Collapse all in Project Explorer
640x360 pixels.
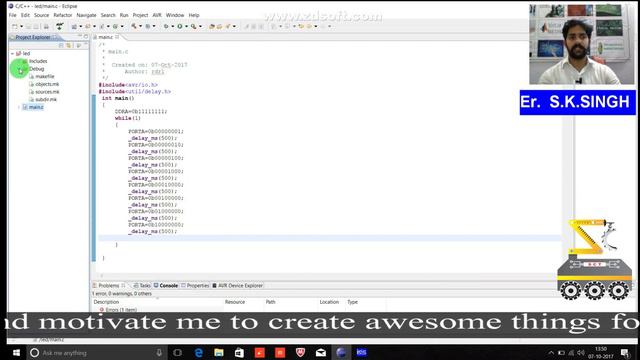coord(61,45)
